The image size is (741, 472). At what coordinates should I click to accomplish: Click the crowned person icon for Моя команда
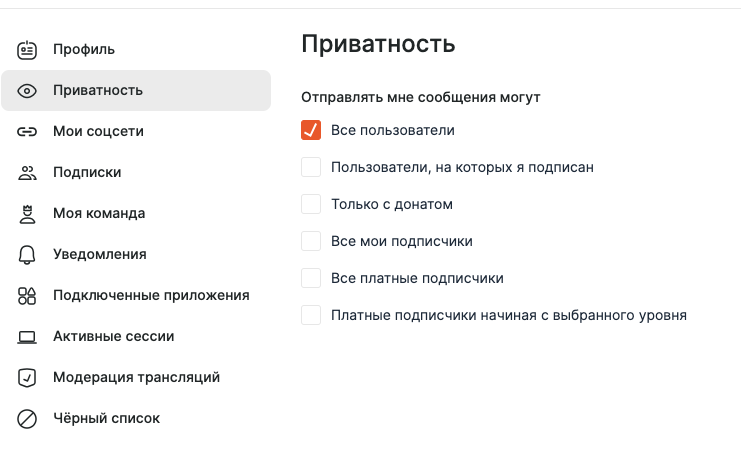[x=27, y=214]
